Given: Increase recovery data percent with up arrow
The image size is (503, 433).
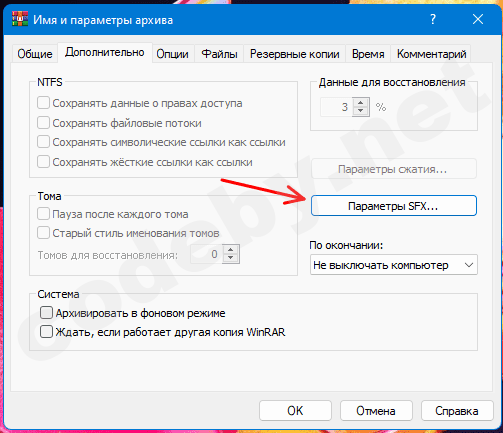Looking at the screenshot, I should 360,102.
